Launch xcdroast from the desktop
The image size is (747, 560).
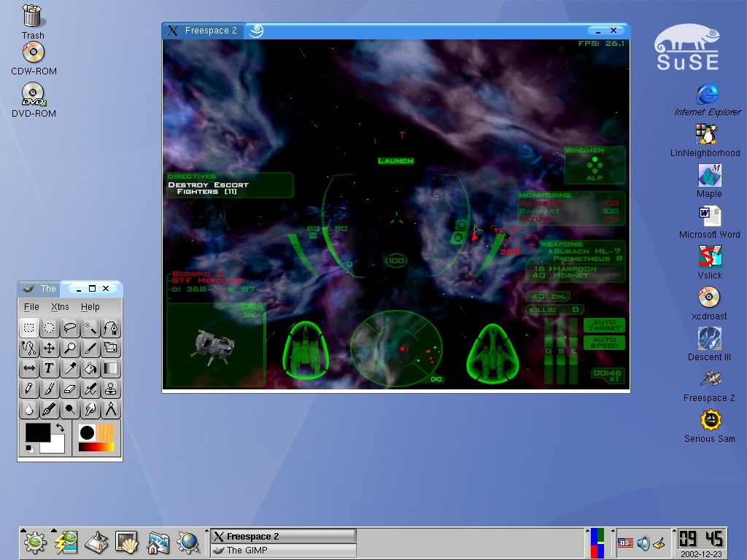click(709, 304)
